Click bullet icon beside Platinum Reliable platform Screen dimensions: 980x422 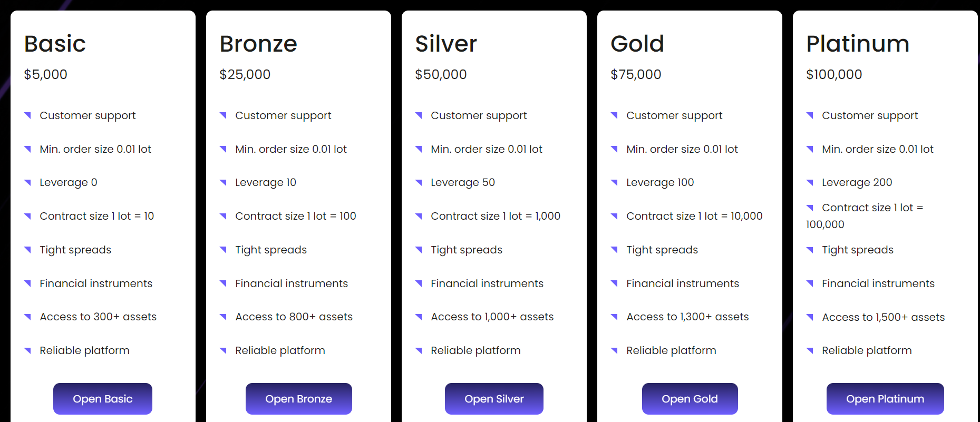(810, 350)
